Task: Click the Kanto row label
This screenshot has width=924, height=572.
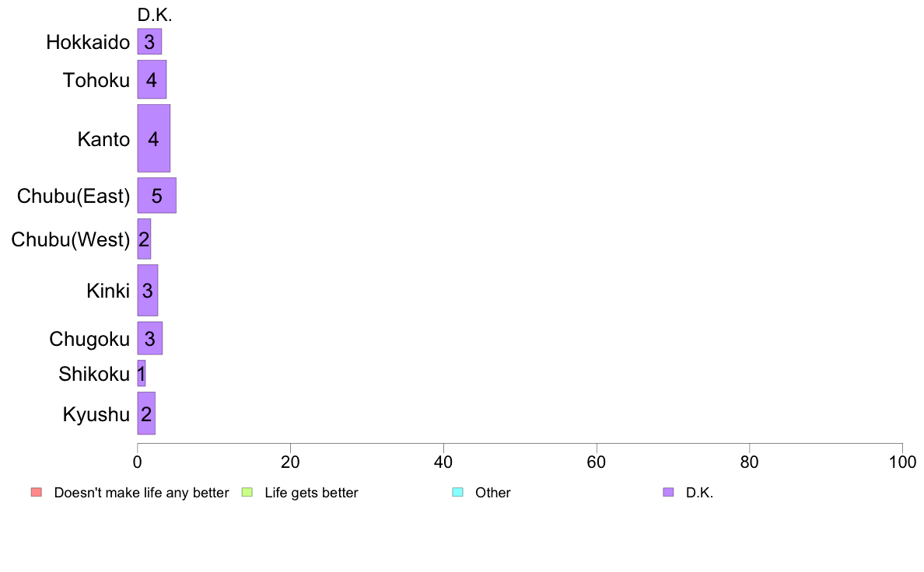Action: pos(103,140)
